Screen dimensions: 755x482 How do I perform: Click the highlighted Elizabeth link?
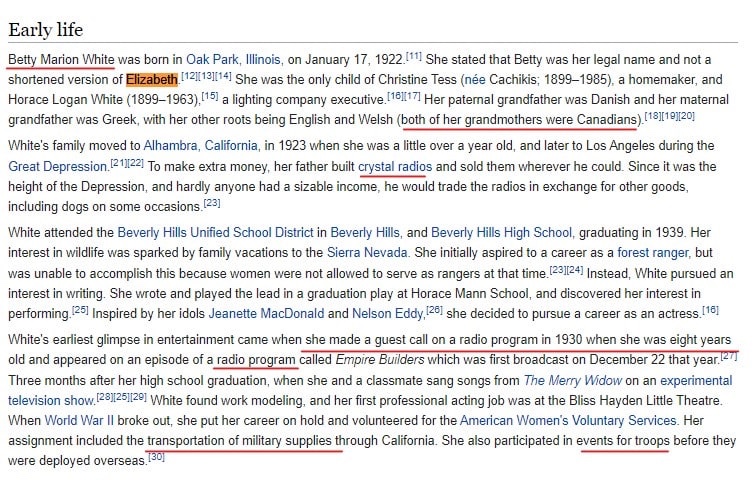point(152,79)
